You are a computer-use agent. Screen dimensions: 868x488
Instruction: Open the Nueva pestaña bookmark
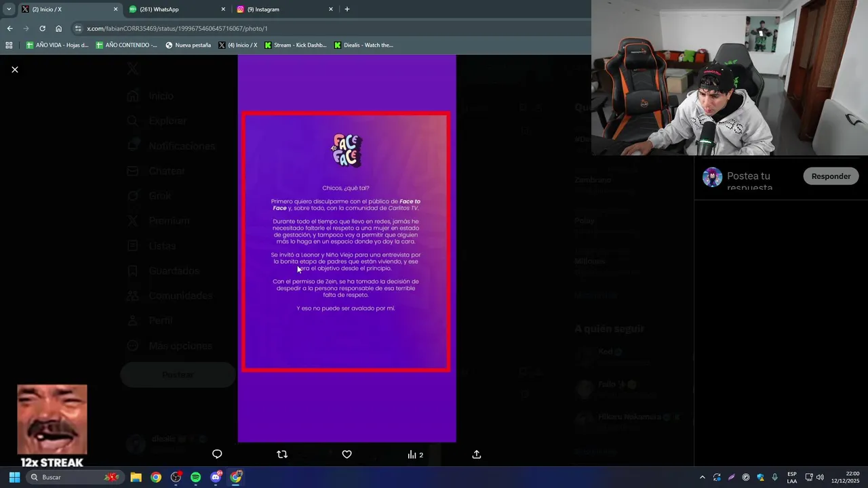(189, 45)
